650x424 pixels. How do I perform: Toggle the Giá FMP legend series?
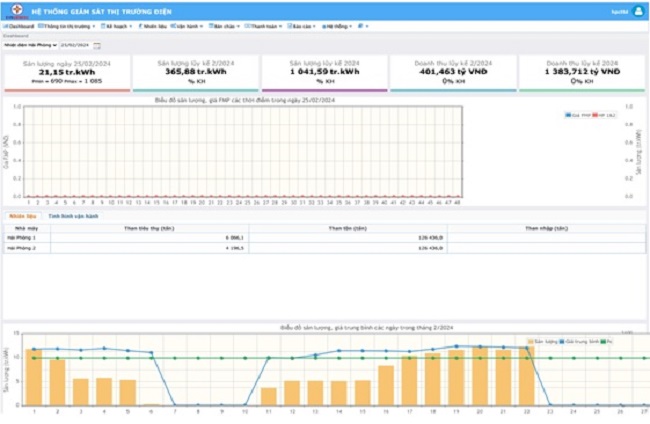tap(568, 115)
